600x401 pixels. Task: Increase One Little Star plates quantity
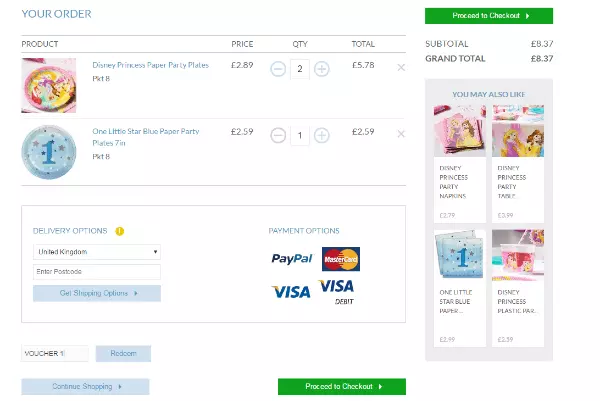coord(322,135)
